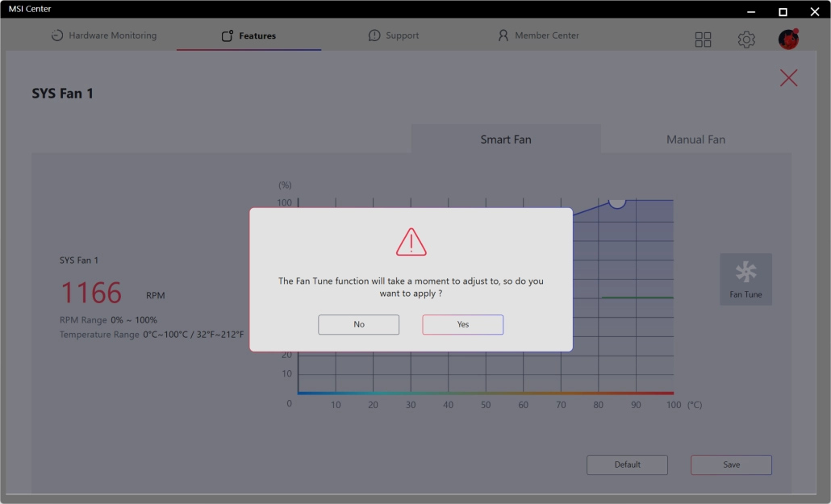Switch to the Features tab
Viewport: 831px width, 504px height.
pyautogui.click(x=249, y=35)
